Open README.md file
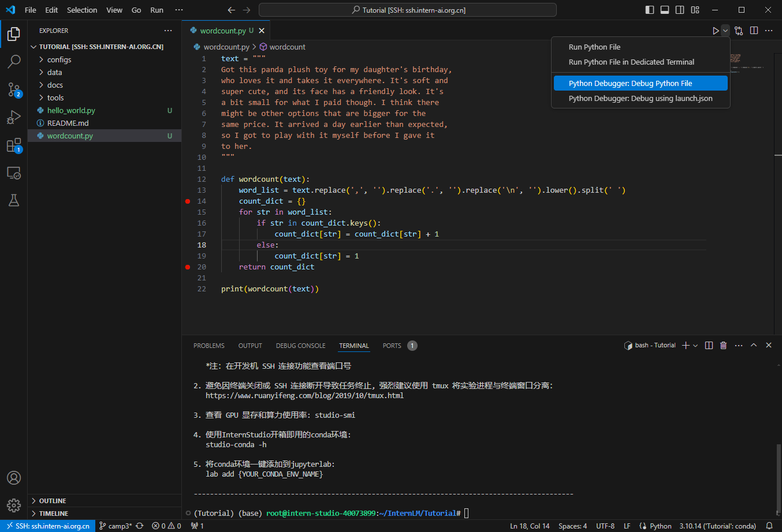The width and height of the screenshot is (782, 532). click(x=105, y=123)
